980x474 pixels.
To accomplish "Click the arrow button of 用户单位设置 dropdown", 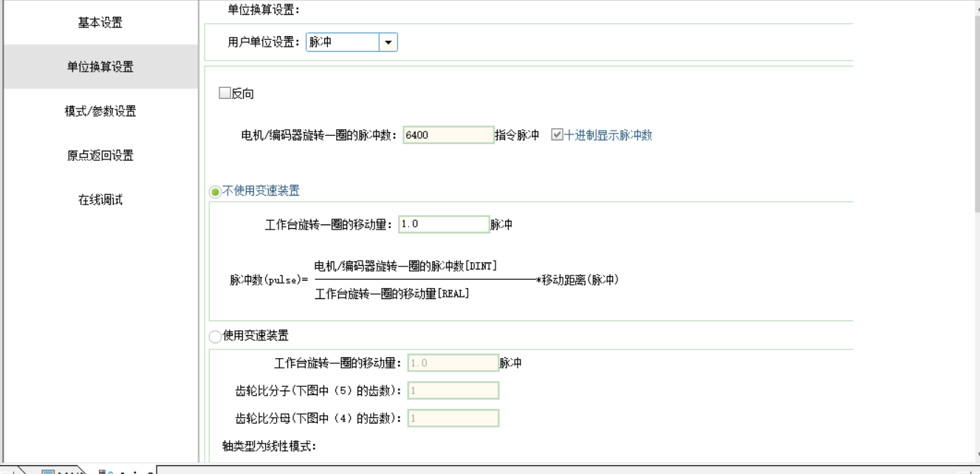I will click(x=388, y=43).
